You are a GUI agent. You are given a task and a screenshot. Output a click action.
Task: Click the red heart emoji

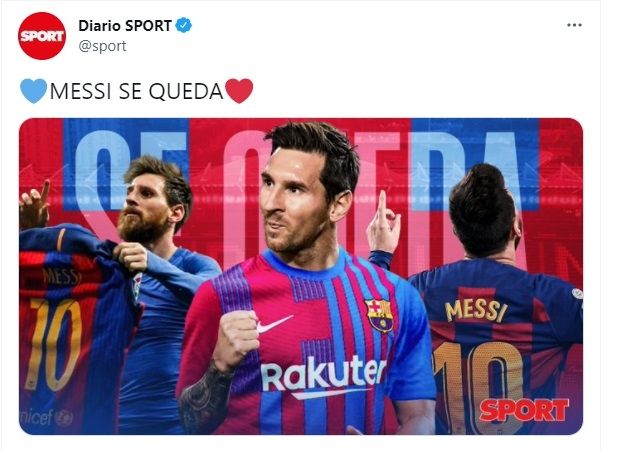[x=239, y=91]
